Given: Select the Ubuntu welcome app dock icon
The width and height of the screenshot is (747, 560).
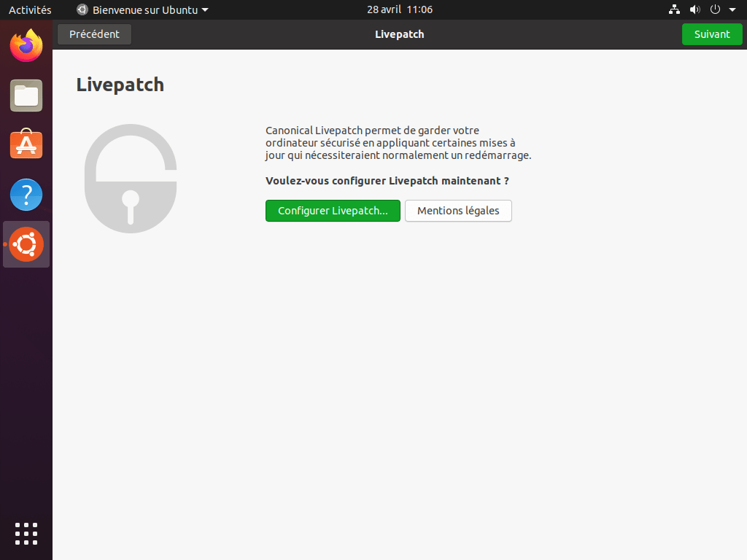Looking at the screenshot, I should [26, 244].
